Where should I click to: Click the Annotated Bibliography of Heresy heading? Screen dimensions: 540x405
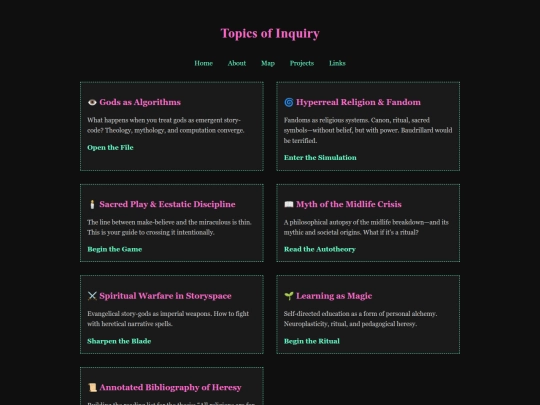click(170, 387)
